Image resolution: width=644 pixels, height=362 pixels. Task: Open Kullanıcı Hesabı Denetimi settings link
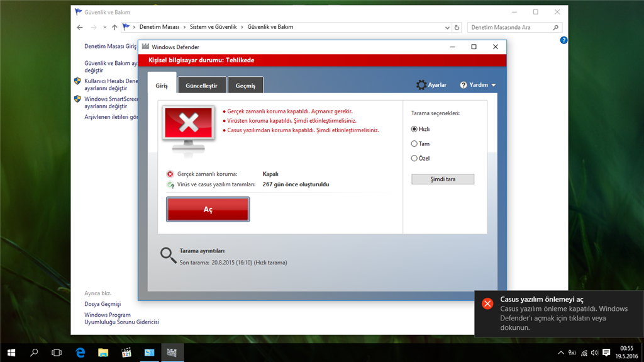(x=111, y=85)
